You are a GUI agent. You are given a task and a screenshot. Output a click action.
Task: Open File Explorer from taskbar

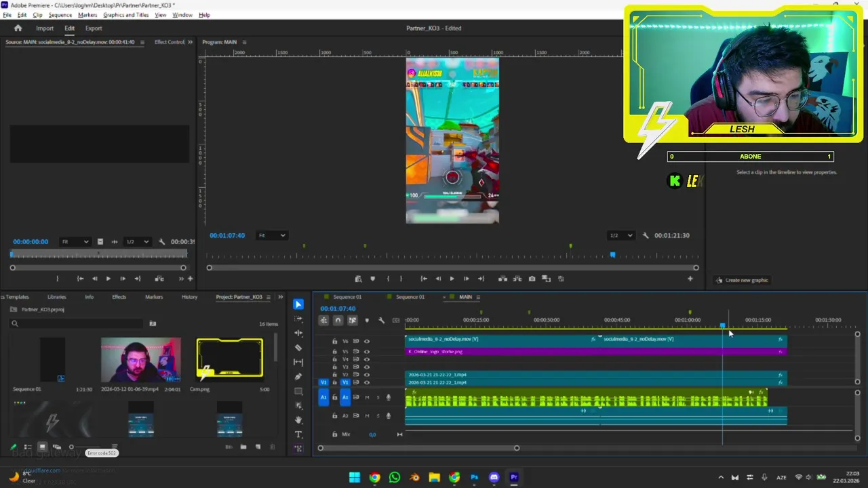click(x=434, y=477)
